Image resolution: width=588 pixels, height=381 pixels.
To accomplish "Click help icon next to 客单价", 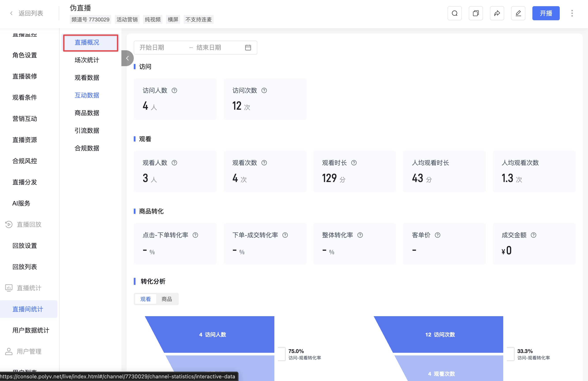I will coord(437,235).
